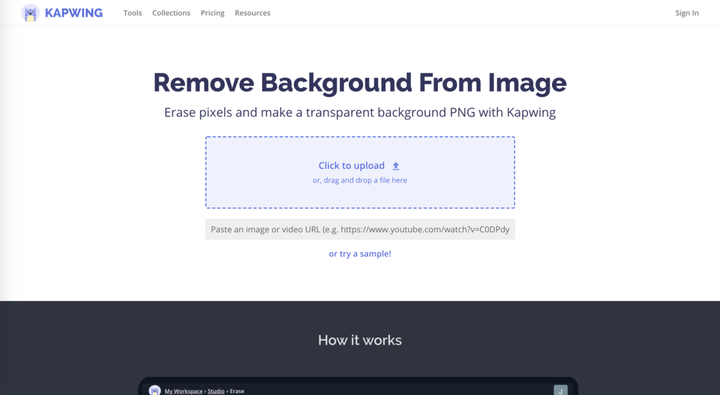The width and height of the screenshot is (720, 395).
Task: Click the small Kapwing logo in preview
Action: point(155,390)
